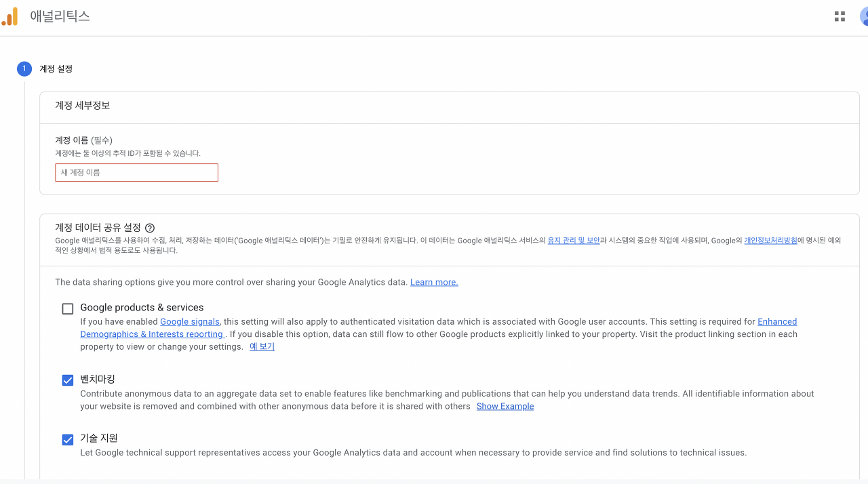Click the profile avatar in the top right

coord(863,16)
